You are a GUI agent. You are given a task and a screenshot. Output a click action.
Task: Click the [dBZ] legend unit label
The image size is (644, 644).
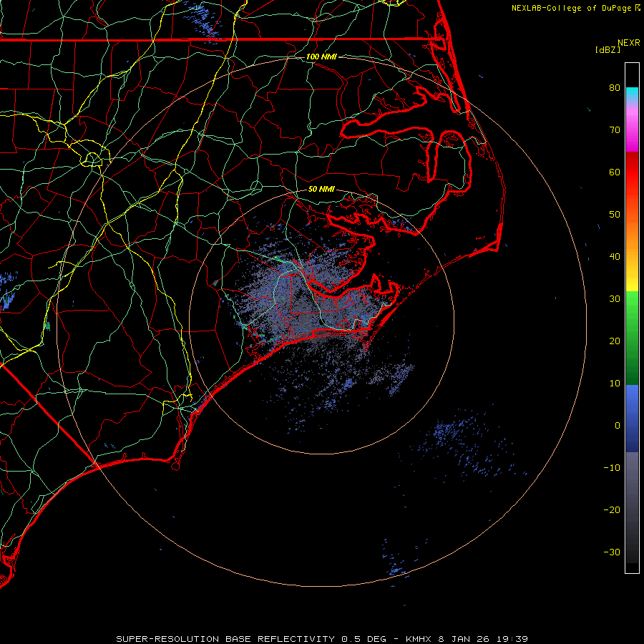[608, 49]
